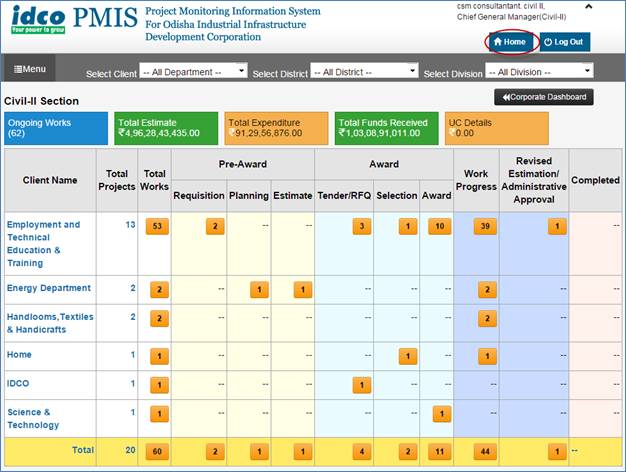Click Energy Department Planning badge 1

(x=260, y=290)
